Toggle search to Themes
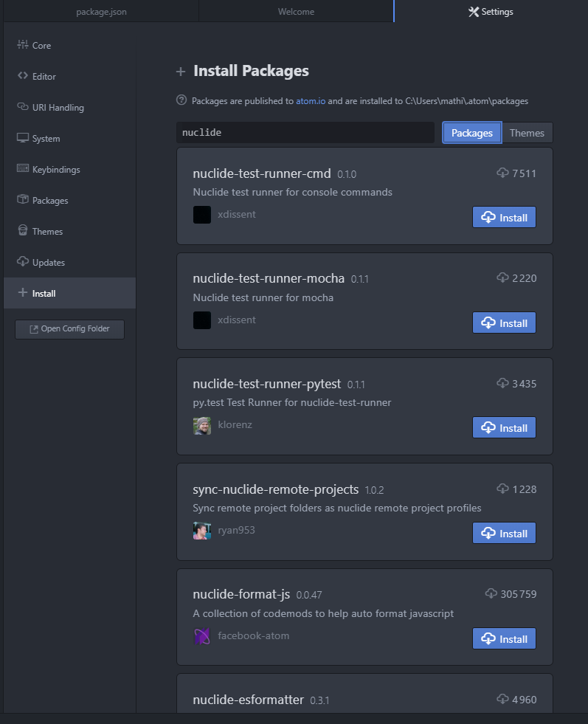Screen dimensions: 588x724 click(x=527, y=133)
